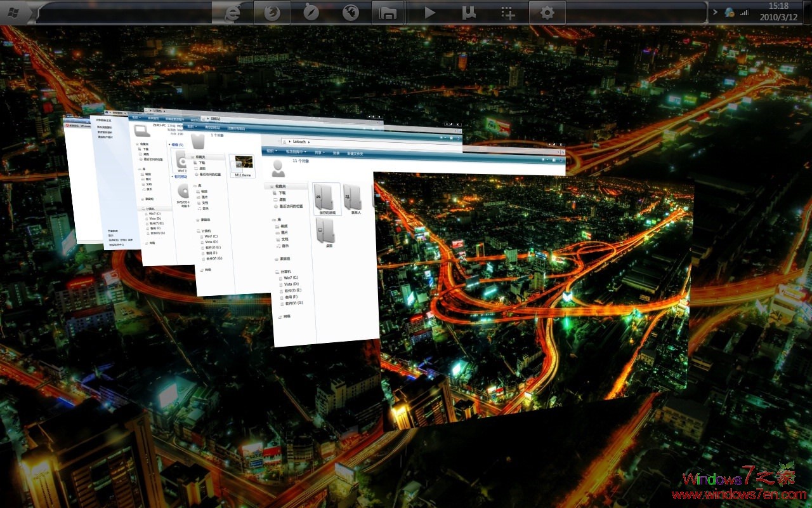The height and width of the screenshot is (508, 812).
Task: Click the Lelouch address bar path
Action: 300,141
